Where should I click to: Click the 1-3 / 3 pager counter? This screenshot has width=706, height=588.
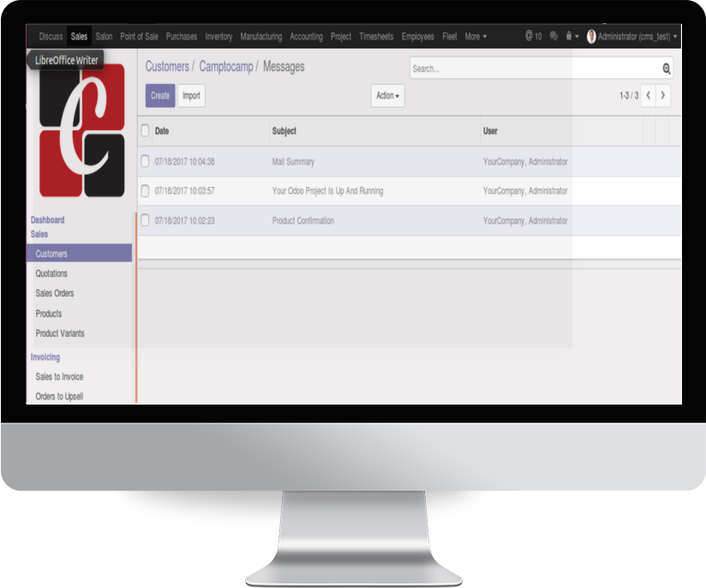629,95
